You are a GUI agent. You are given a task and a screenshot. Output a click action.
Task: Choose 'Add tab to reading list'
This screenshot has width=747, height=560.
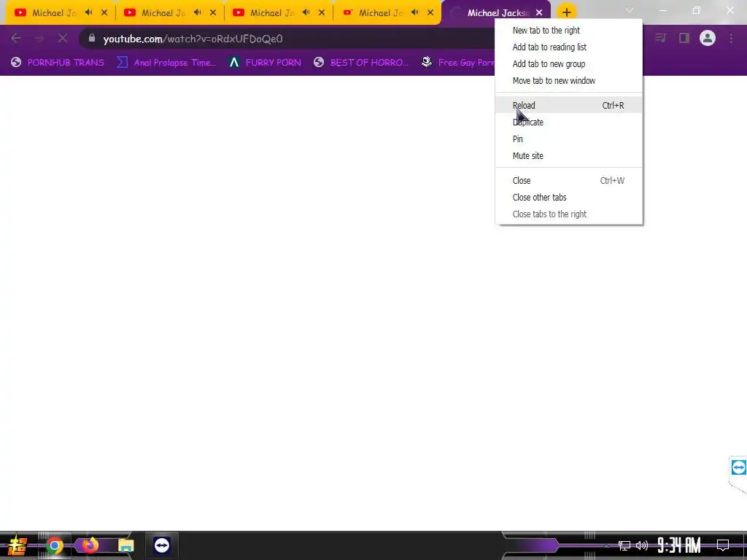coord(569,47)
